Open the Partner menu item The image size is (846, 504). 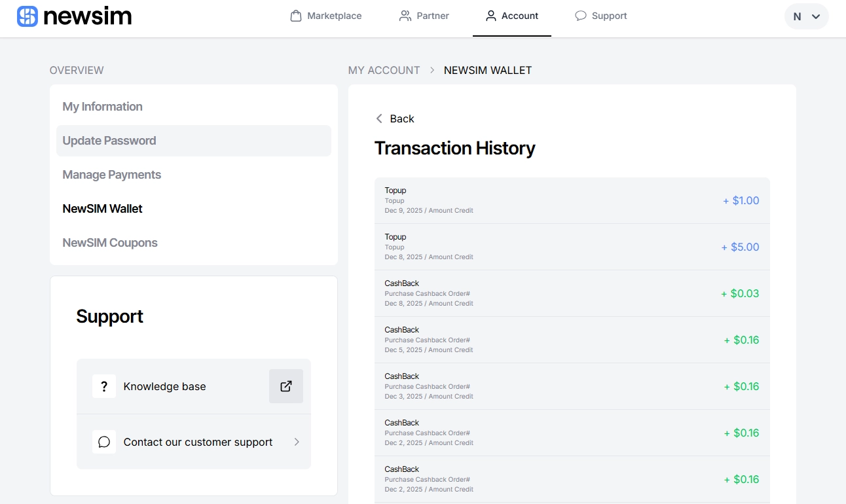coord(424,16)
